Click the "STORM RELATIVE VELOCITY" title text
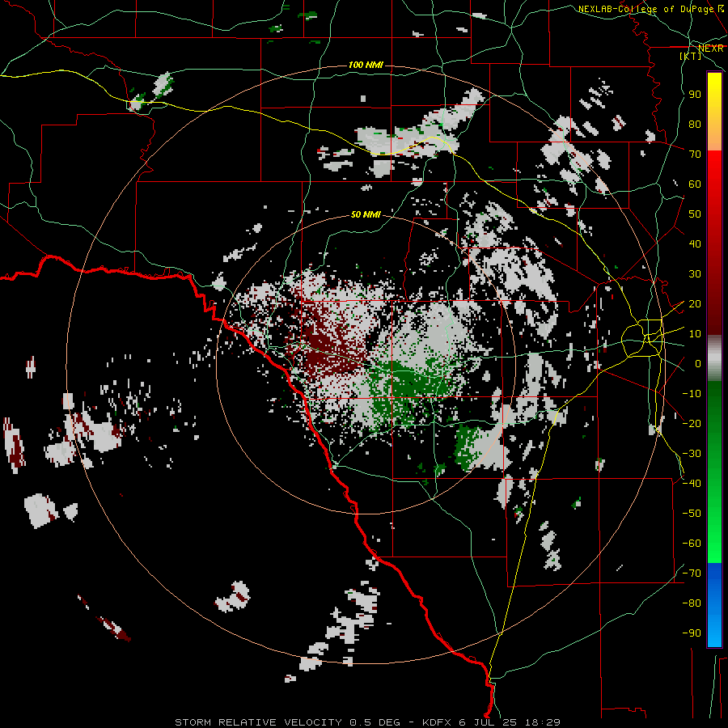Screen dimensions: 728x728 260,722
